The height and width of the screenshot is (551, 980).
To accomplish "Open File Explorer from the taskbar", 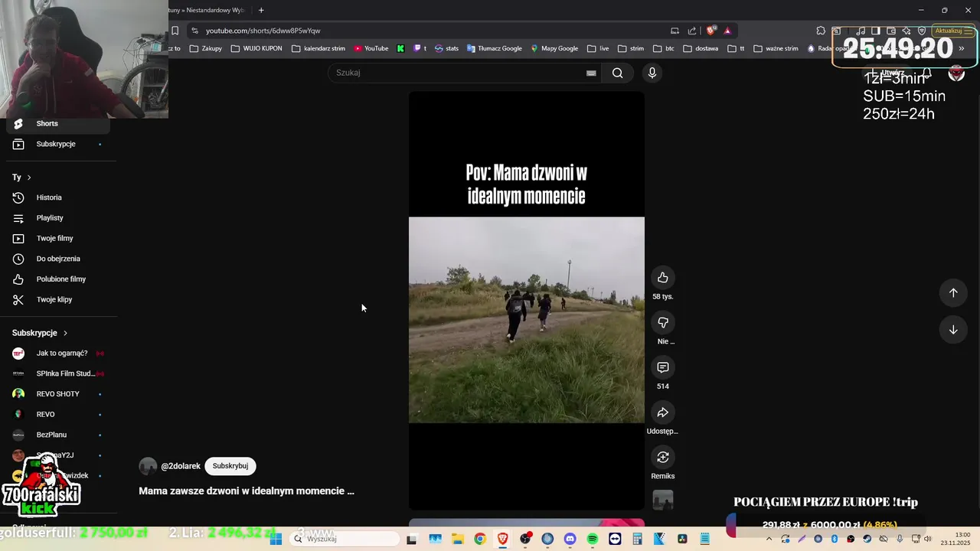I will (x=457, y=539).
